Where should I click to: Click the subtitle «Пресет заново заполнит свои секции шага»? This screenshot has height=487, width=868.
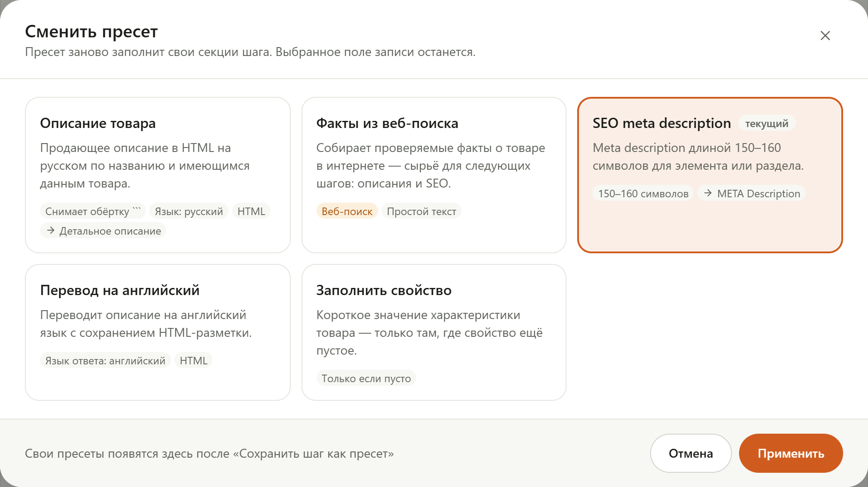tap(250, 52)
